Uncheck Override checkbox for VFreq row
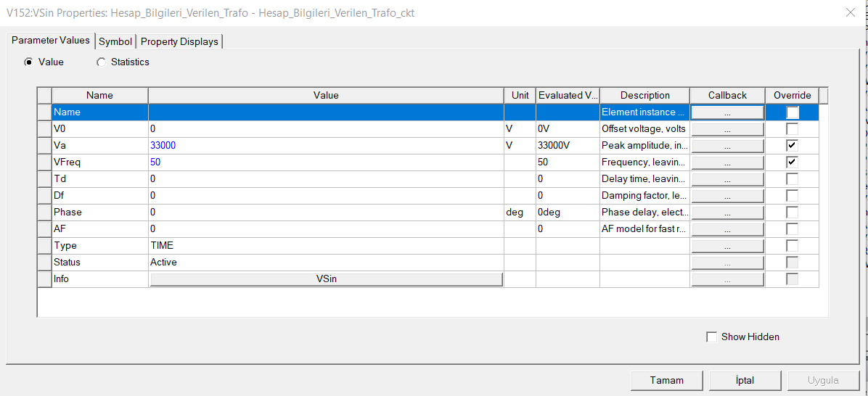Screen dimensions: 868x396 (x=793, y=162)
